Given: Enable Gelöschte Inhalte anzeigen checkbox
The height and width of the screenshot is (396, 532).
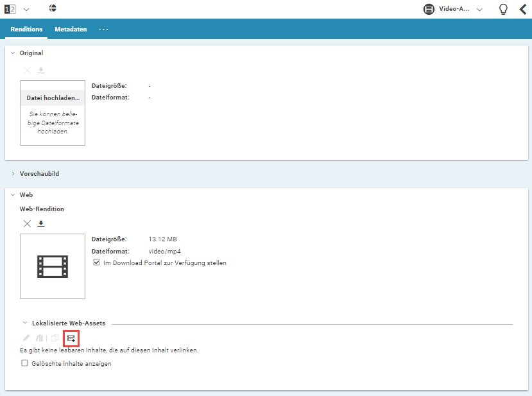Looking at the screenshot, I should coord(25,363).
